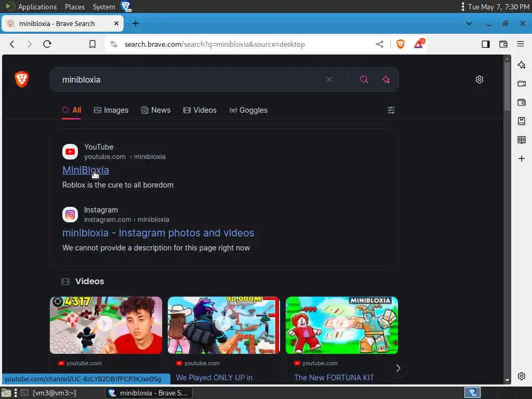Click Brave launcher in top panel
532x399 pixels.
[126, 6]
